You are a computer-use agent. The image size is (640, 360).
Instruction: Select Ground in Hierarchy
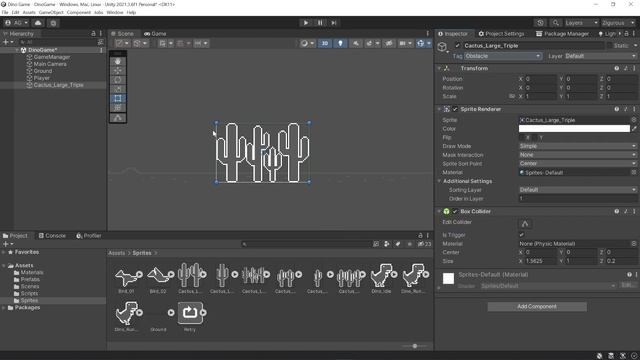click(x=42, y=71)
